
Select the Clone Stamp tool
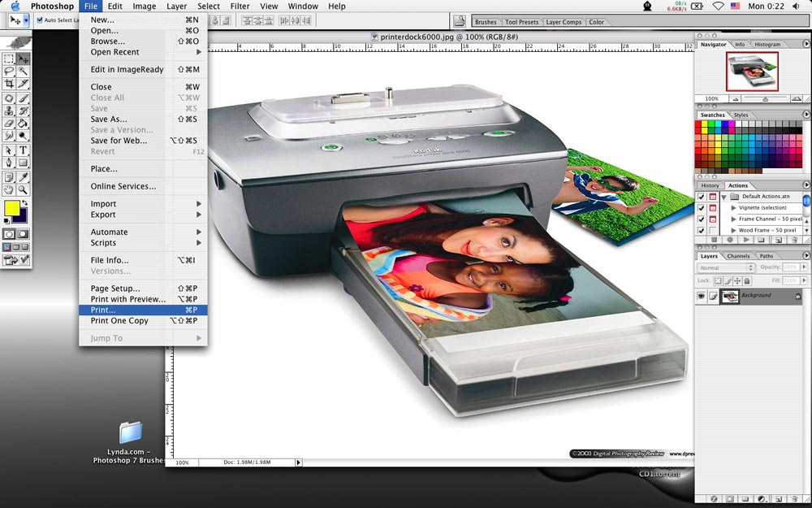9,111
